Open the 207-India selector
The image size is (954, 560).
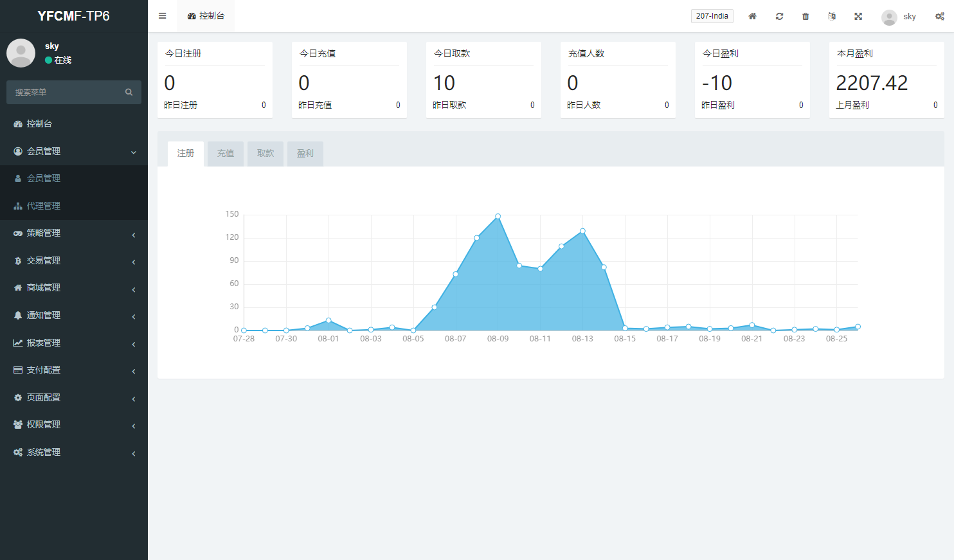(x=712, y=16)
